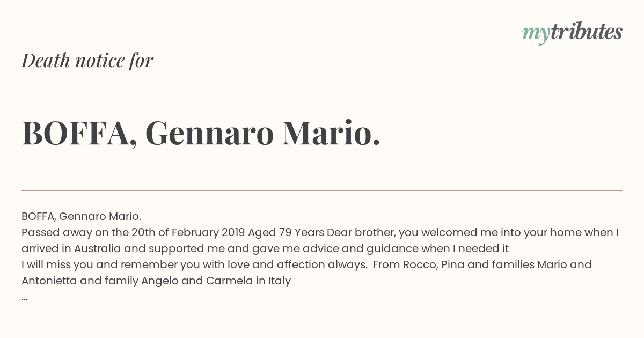
Task: Click "Mario." in the large title
Action: 331,133
